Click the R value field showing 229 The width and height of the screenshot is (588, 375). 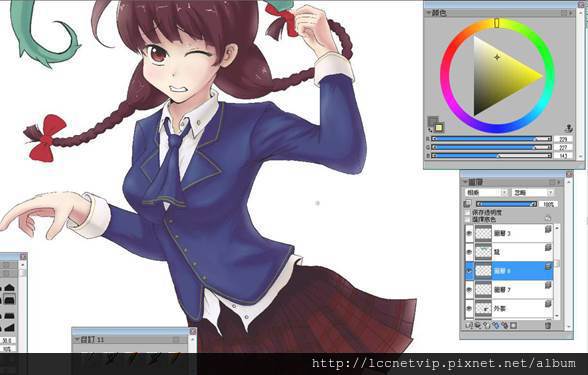[x=563, y=139]
